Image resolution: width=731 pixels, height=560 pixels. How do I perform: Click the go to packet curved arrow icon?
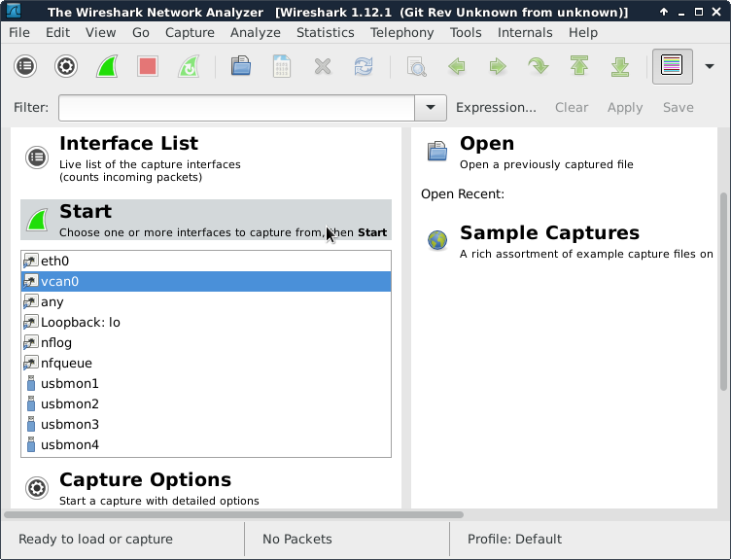pos(538,66)
